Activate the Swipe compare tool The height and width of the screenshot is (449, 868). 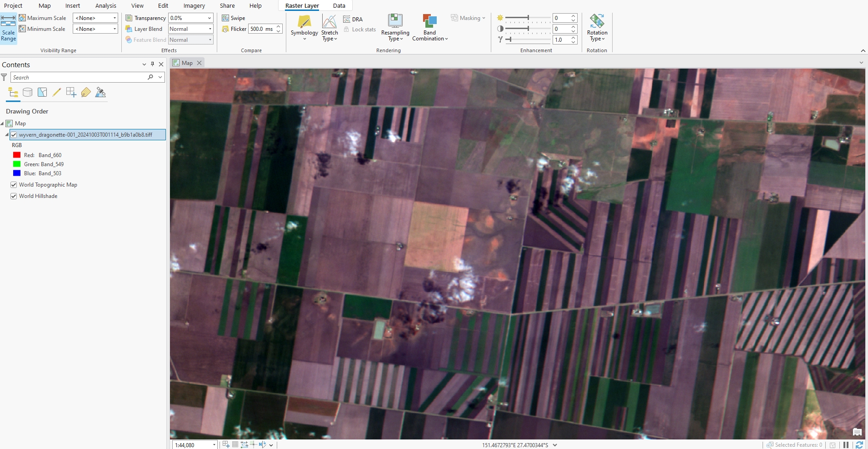point(234,18)
